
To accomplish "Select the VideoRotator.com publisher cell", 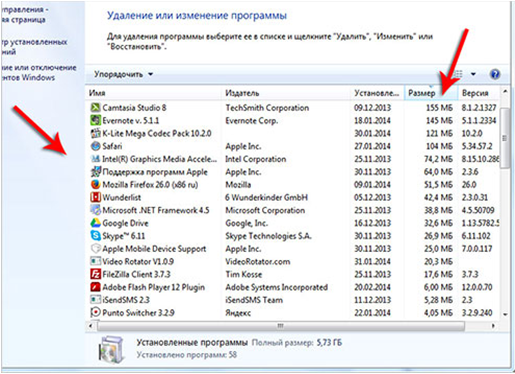I will coord(258,262).
